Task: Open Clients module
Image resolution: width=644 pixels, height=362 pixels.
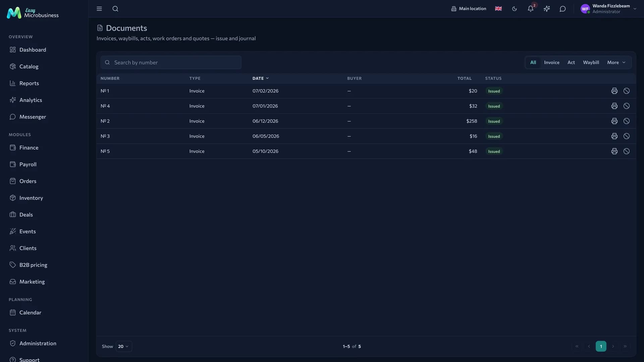Action: tap(44, 248)
